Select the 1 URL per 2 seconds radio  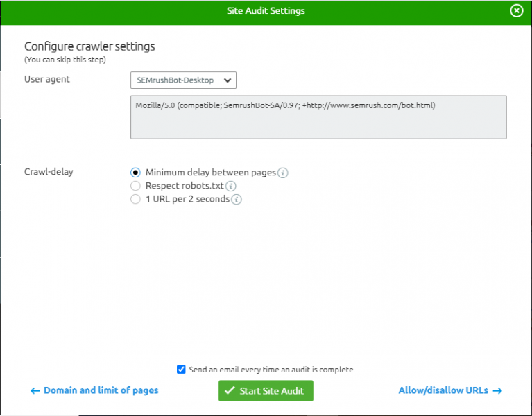click(x=136, y=199)
